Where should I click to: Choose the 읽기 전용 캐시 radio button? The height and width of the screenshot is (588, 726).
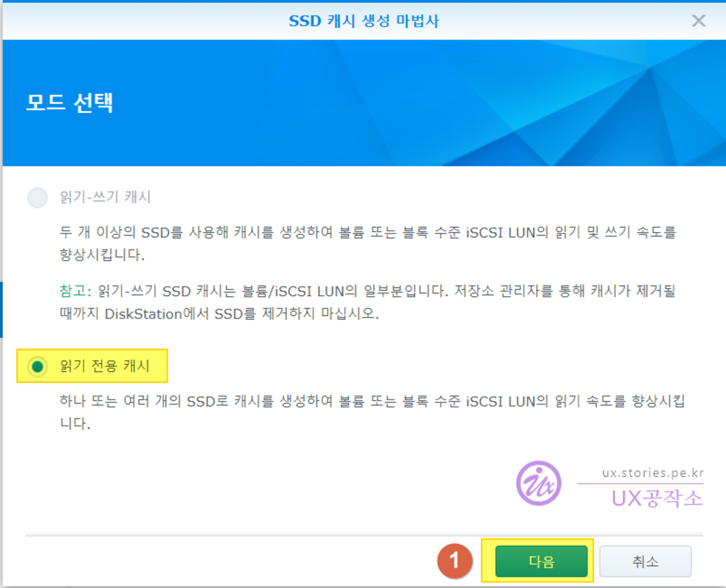click(37, 367)
